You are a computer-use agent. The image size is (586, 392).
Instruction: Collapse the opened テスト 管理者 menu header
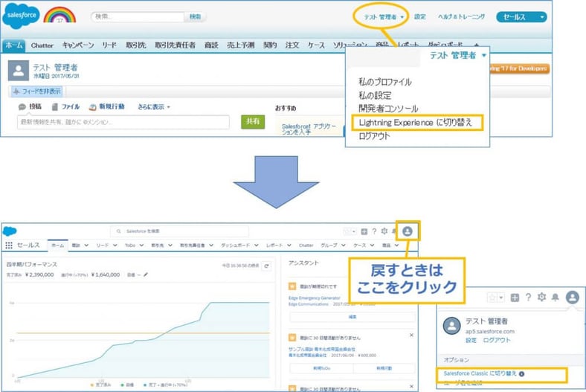pyautogui.click(x=458, y=55)
